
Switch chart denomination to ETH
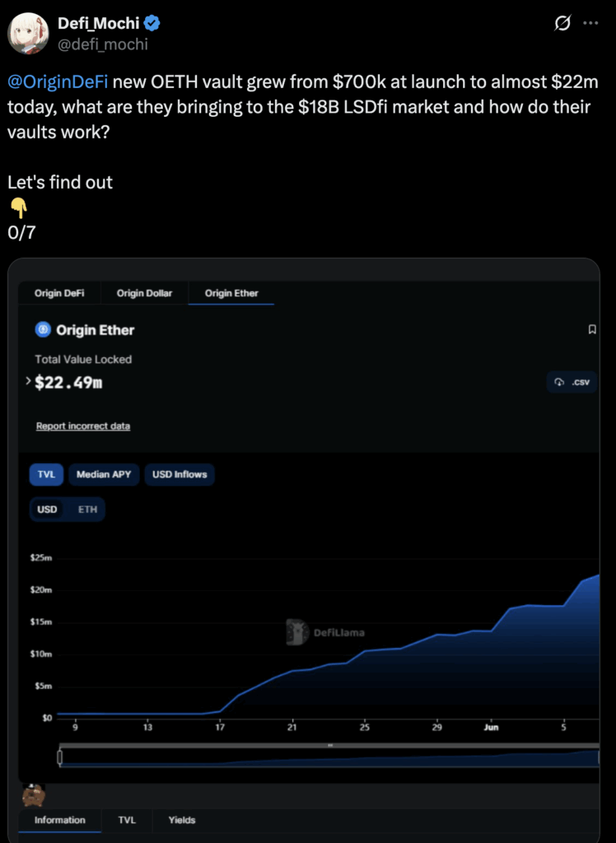coord(87,510)
